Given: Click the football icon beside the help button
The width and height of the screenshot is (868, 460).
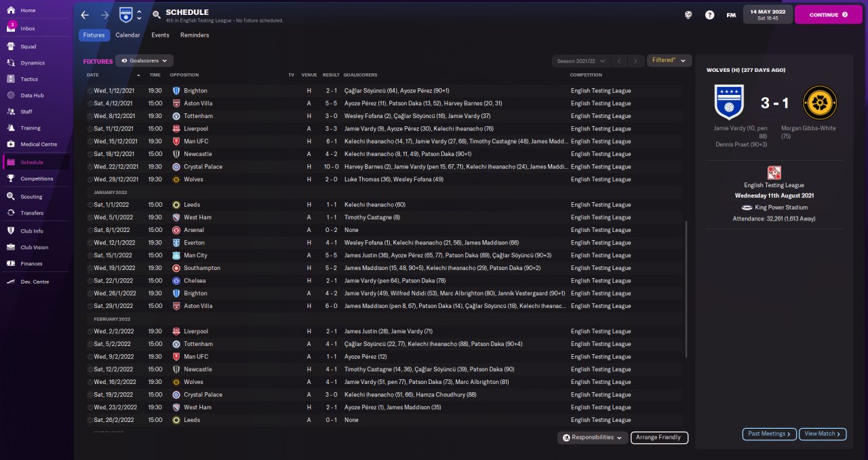Looking at the screenshot, I should (x=688, y=15).
